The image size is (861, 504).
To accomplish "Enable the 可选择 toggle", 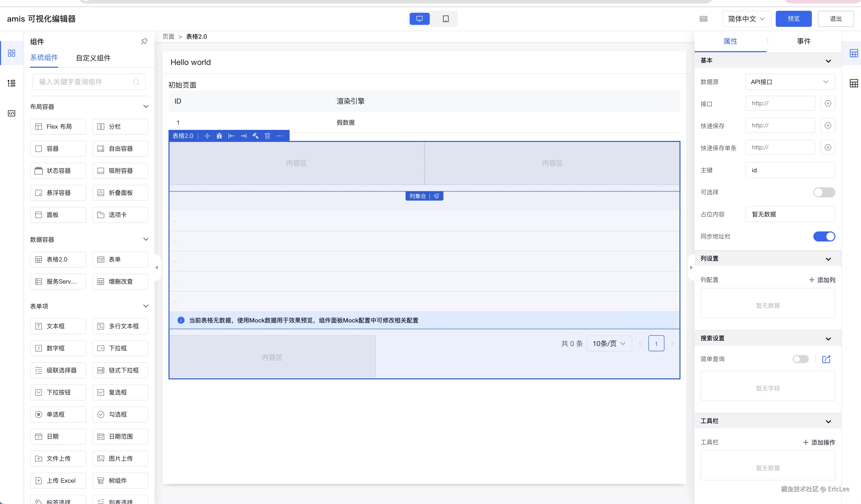I will pos(824,192).
